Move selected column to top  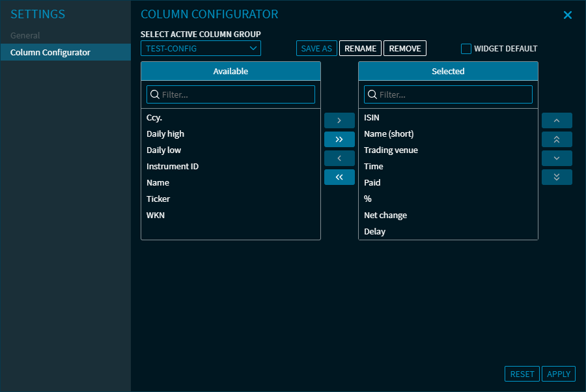557,139
